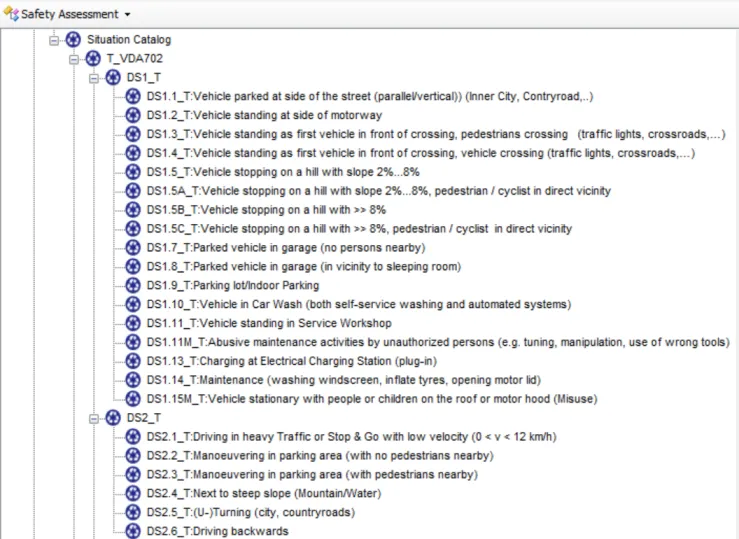This screenshot has width=739, height=539.
Task: Click icon beside DS2.1_T heavy traffic item
Action: pyautogui.click(x=133, y=437)
